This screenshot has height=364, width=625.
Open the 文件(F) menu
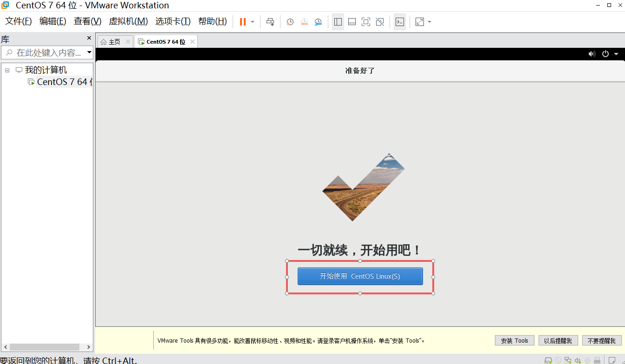18,21
